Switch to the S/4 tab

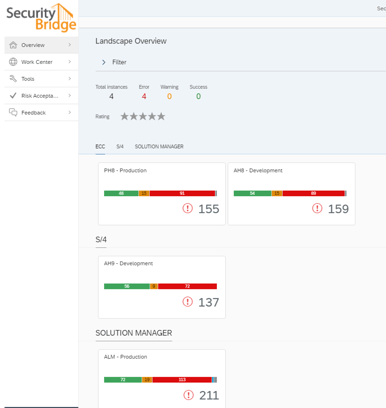tap(120, 146)
